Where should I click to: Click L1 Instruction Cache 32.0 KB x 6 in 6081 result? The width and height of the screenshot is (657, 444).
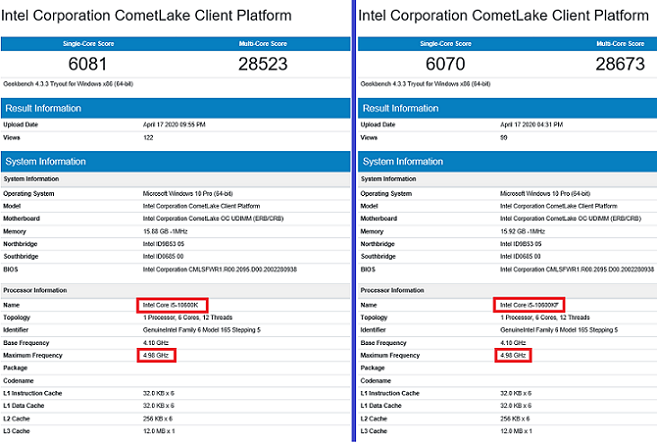[x=158, y=393]
